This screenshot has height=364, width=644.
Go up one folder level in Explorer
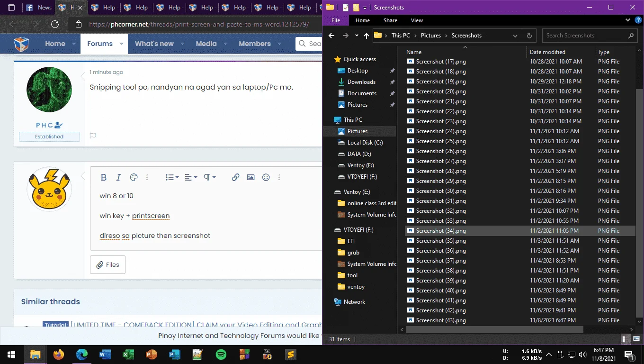click(x=367, y=36)
